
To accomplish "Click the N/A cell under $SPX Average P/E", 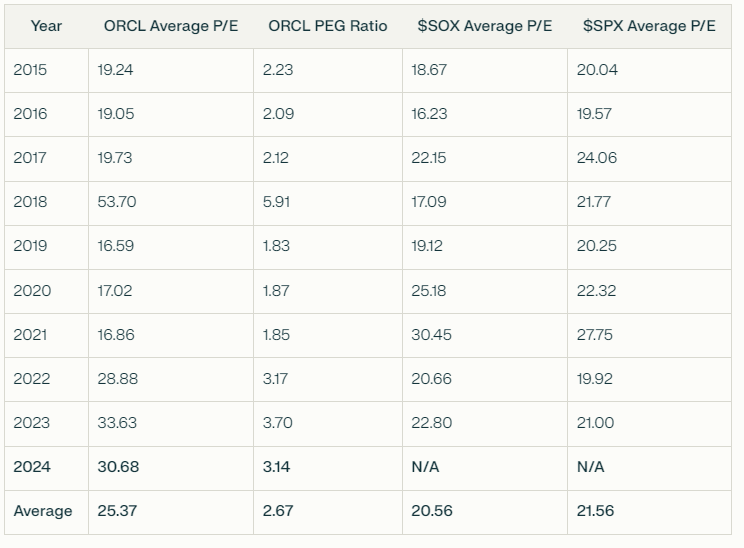I will point(591,467).
